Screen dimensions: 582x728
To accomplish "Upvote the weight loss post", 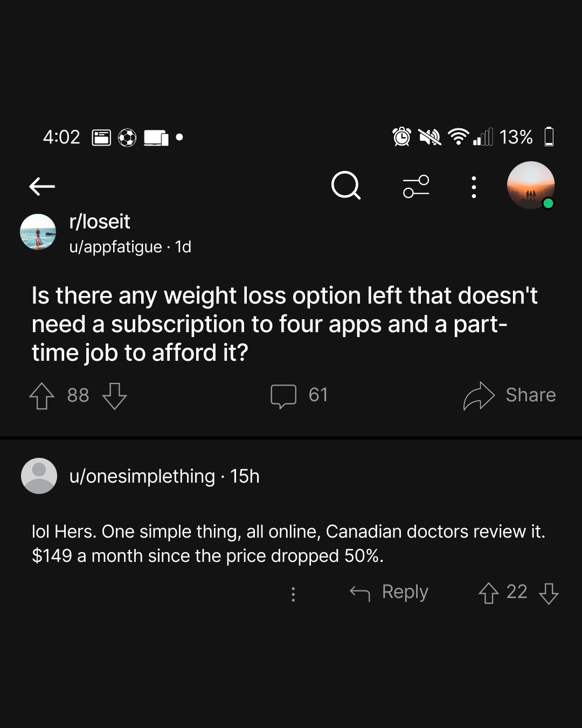I will [41, 396].
